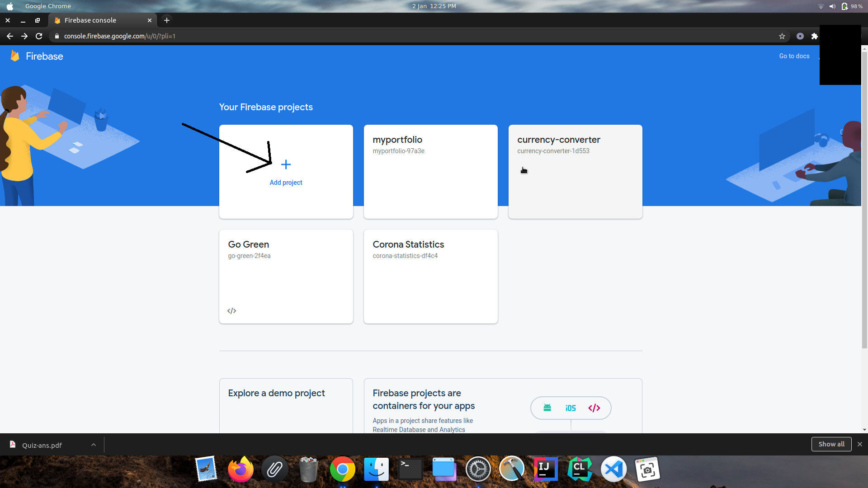Go forward with the browser forward arrow
This screenshot has height=488, width=868.
tap(24, 36)
